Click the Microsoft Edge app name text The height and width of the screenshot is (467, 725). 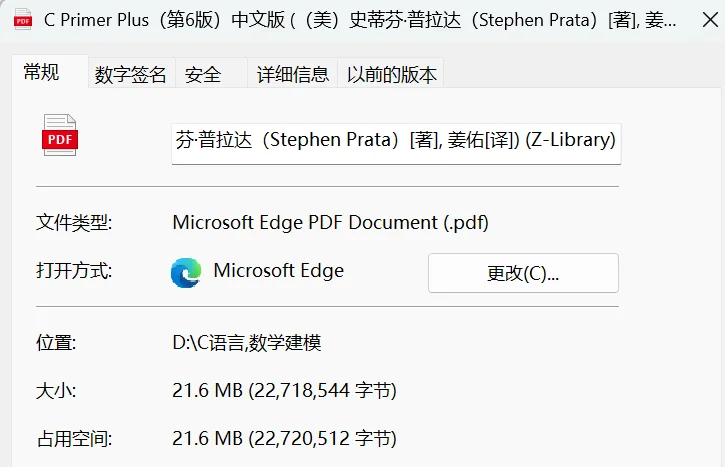click(x=279, y=270)
